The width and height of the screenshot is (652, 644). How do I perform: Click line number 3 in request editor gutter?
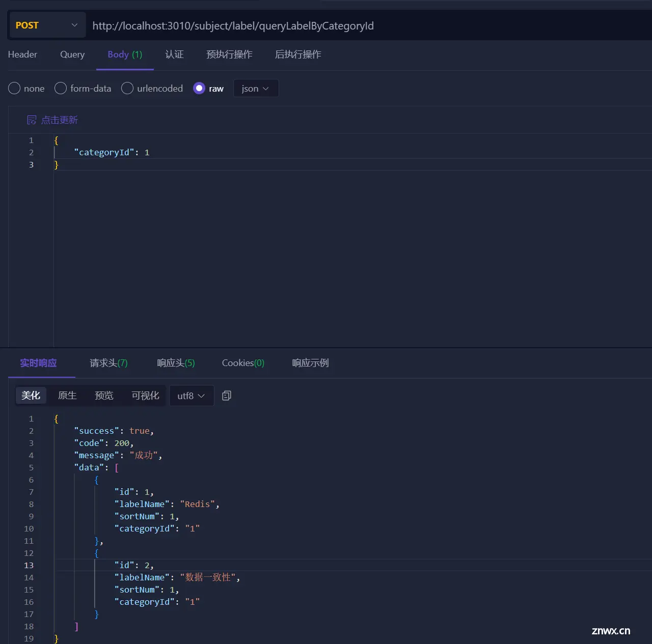tap(31, 164)
